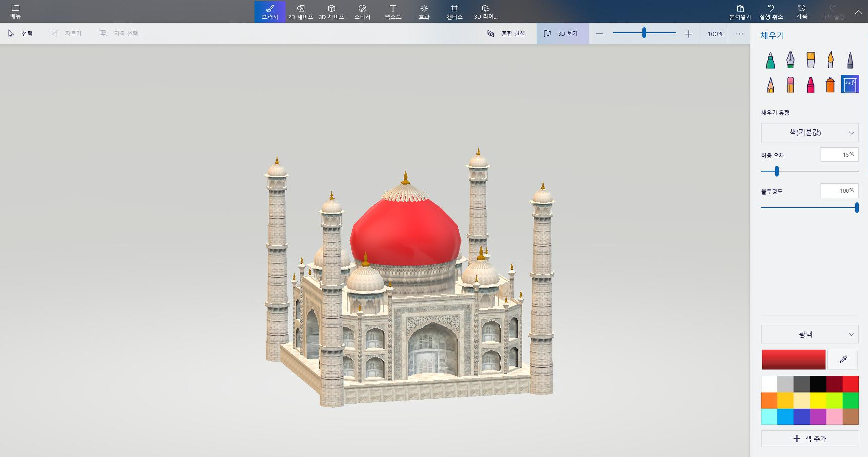
Task: Activate the 선택 select tool
Action: tap(20, 33)
